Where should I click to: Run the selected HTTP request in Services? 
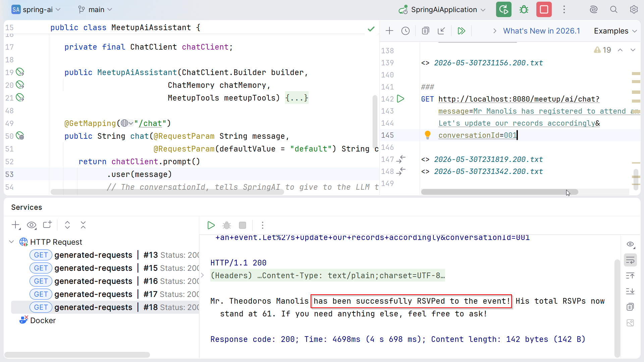click(x=211, y=225)
